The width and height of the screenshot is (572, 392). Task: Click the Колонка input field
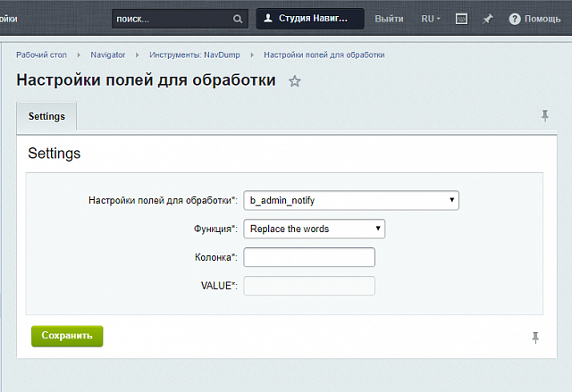click(309, 257)
